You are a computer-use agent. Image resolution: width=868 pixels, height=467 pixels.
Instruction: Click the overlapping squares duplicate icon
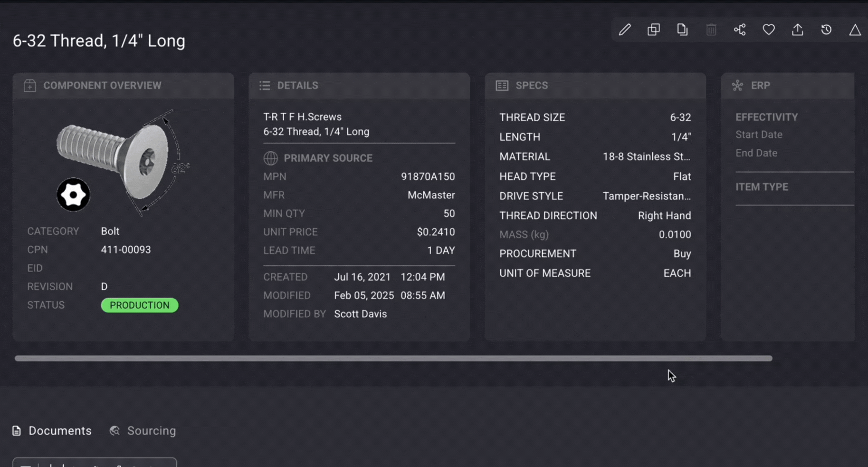click(654, 30)
